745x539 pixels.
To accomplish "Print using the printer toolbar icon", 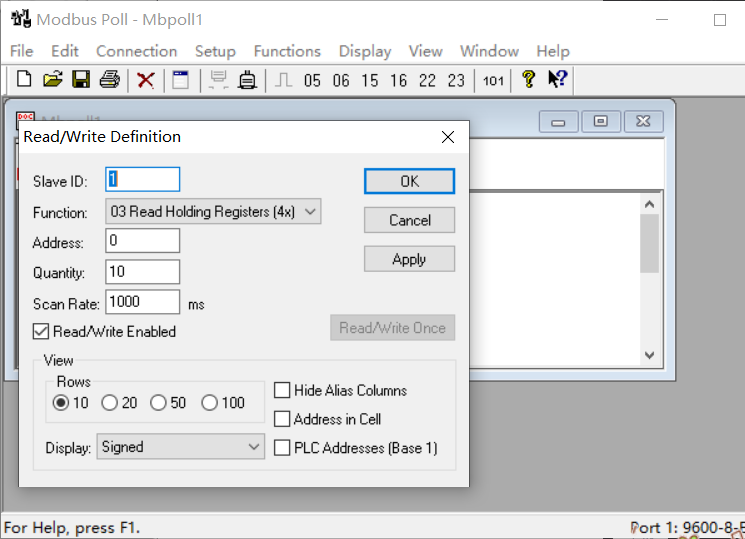I will [x=110, y=79].
